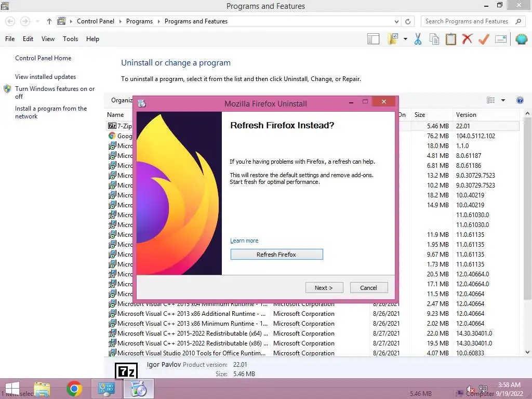The width and height of the screenshot is (532, 399).
Task: Switch to Firefox uninstaller taskbar button
Action: (x=138, y=389)
